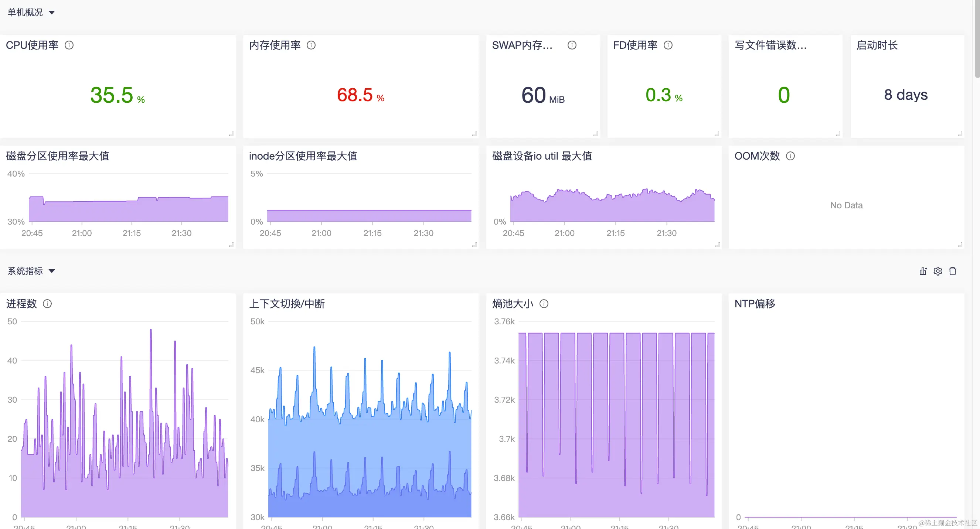Click the vertical page scrollbar thumb
The height and width of the screenshot is (529, 980).
pyautogui.click(x=977, y=38)
